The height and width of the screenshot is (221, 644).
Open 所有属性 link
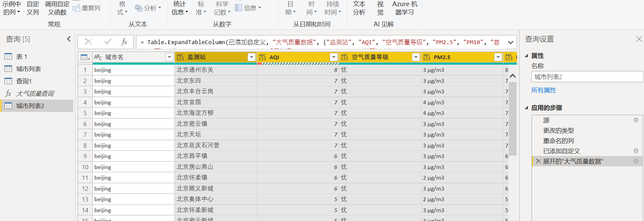(544, 90)
